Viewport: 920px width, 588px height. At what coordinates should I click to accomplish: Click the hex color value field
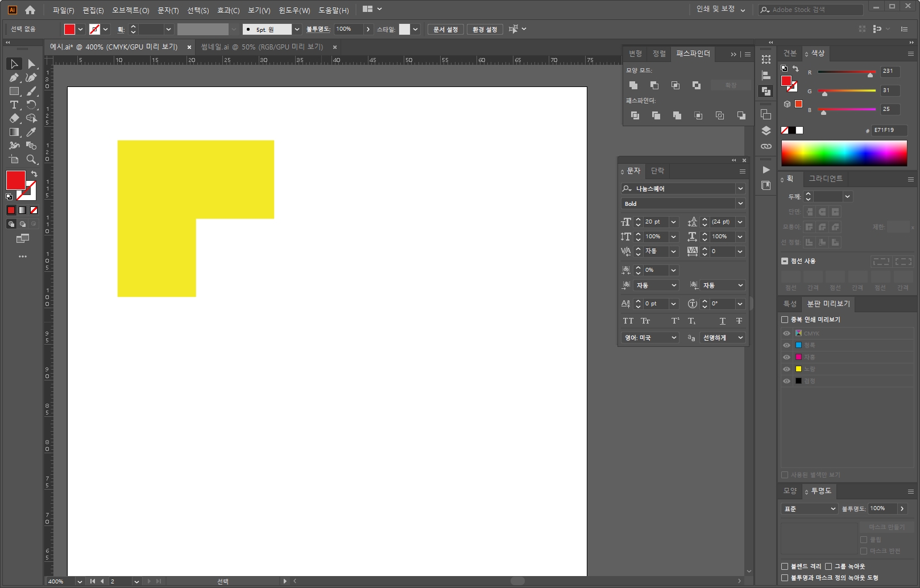pyautogui.click(x=889, y=130)
